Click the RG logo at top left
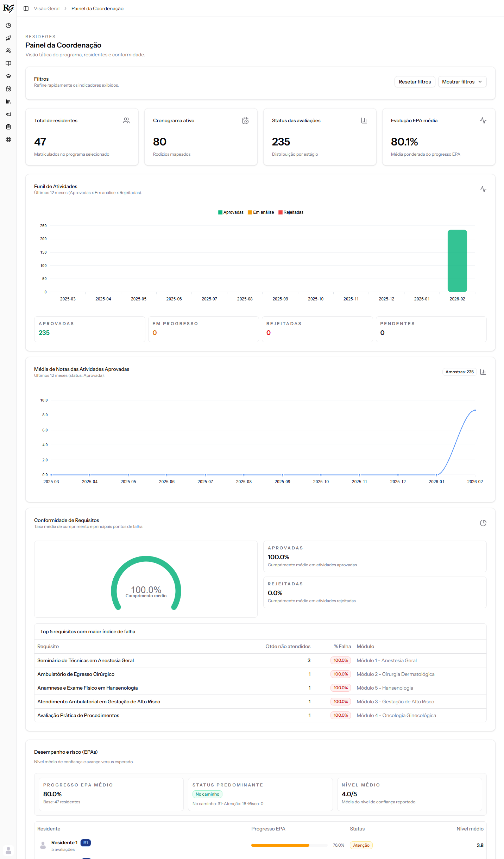504x859 pixels. (8, 8)
